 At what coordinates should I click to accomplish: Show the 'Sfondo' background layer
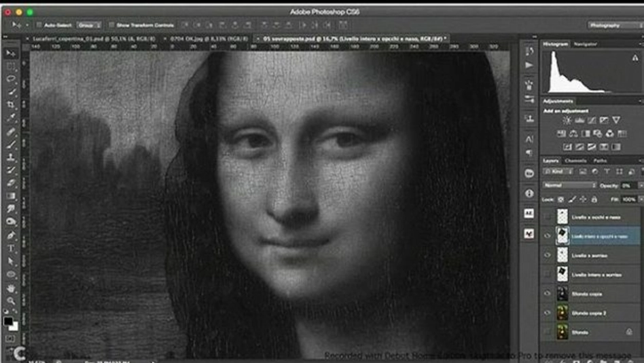point(547,332)
